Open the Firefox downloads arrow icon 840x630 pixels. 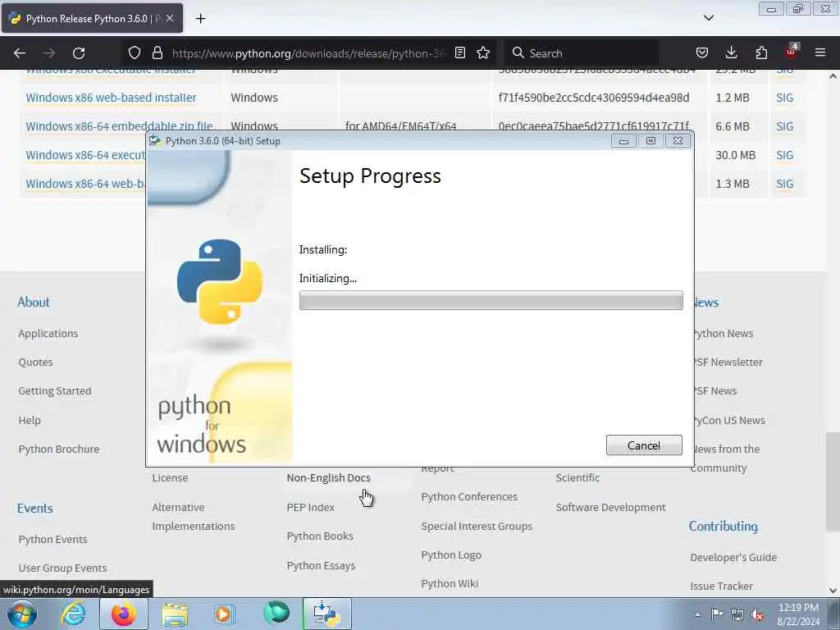[731, 52]
